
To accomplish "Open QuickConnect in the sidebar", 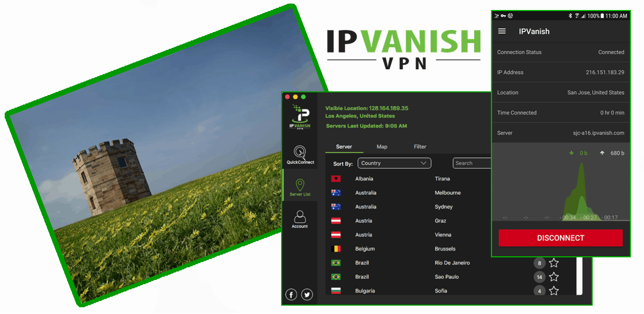I will pyautogui.click(x=300, y=155).
